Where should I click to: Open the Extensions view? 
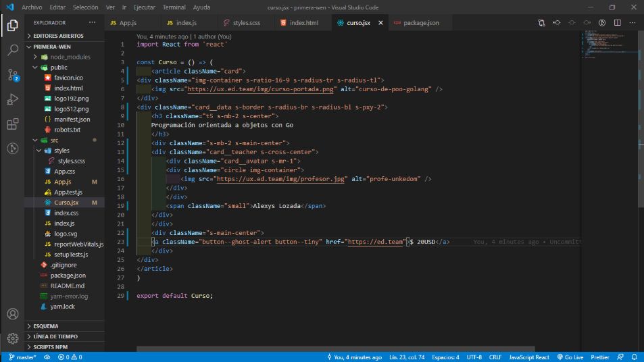12,124
